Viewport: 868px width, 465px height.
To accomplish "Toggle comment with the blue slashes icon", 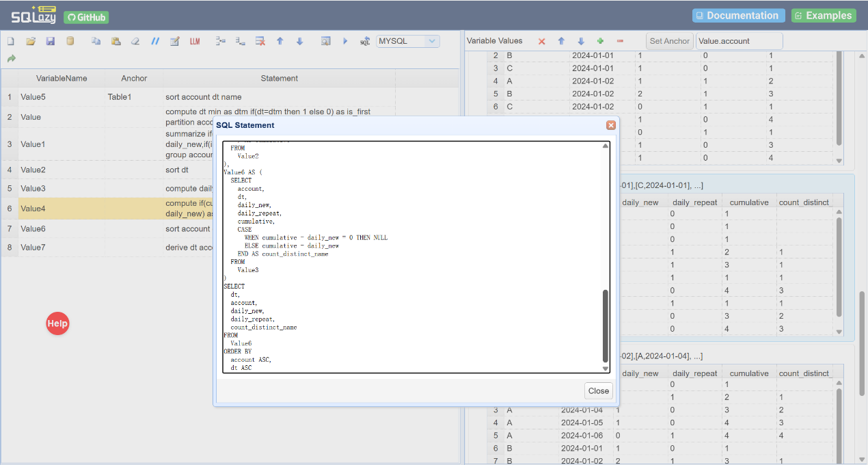I will [155, 41].
